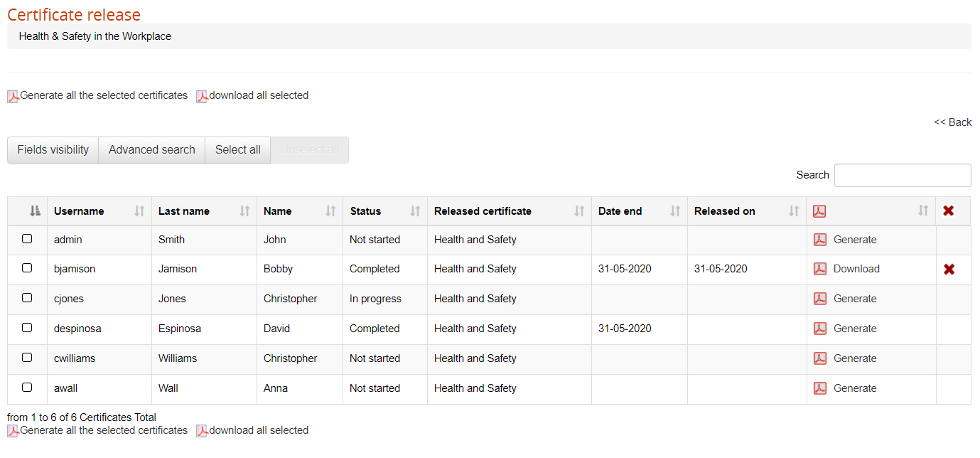The image size is (980, 458).
Task: Check the checkbox in admin's row
Action: 27,240
